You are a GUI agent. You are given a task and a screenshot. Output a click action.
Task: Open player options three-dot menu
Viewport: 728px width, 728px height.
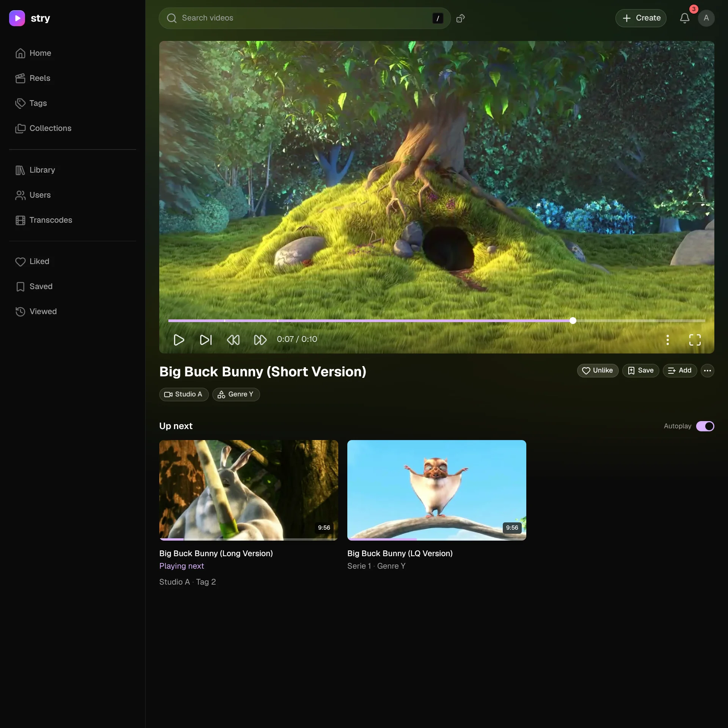[668, 340]
